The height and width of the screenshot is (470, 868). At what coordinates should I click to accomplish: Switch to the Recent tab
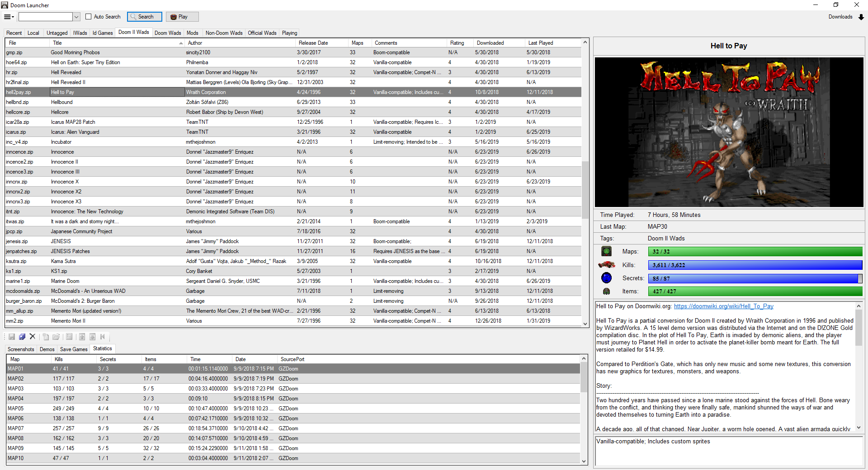(x=14, y=33)
